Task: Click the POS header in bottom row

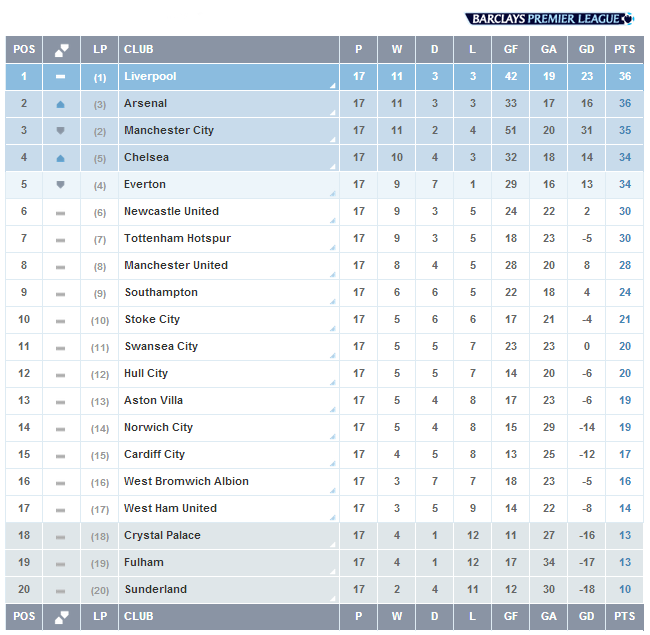Action: click(x=24, y=616)
